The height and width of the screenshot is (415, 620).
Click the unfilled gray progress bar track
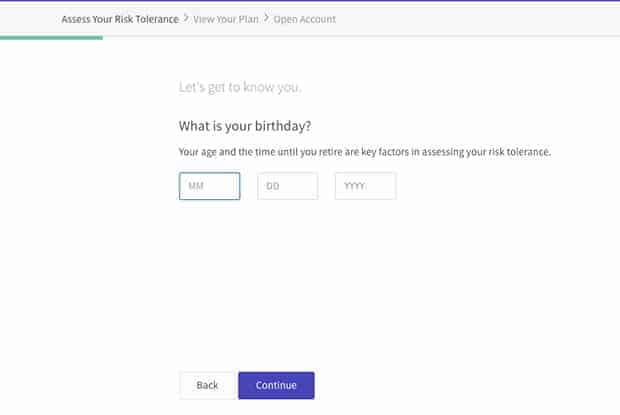[x=361, y=37]
